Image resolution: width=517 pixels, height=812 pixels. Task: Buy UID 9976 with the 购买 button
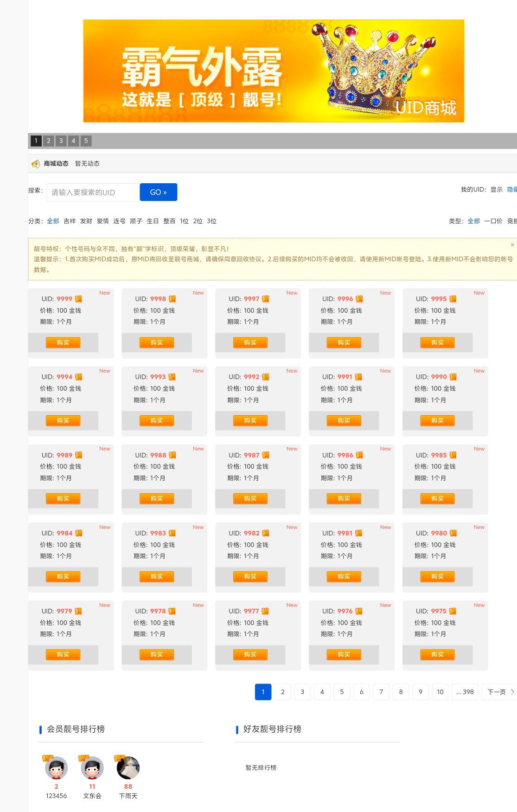pyautogui.click(x=344, y=654)
